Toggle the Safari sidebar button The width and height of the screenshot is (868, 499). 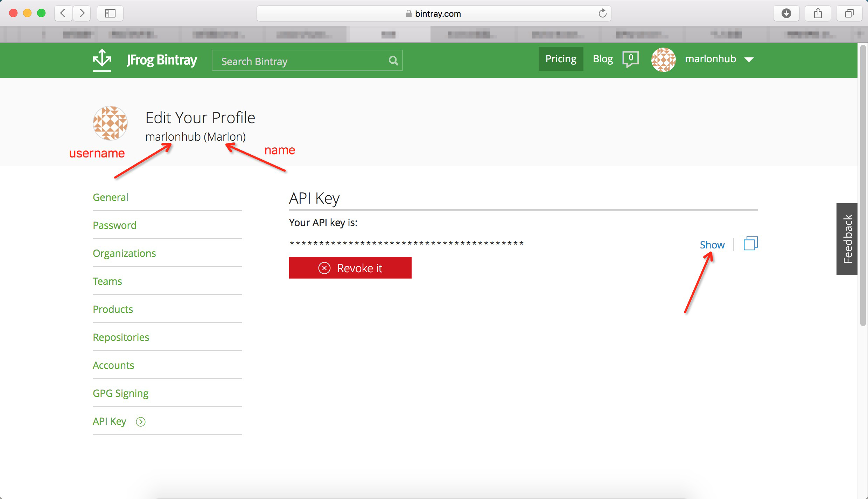pos(110,13)
